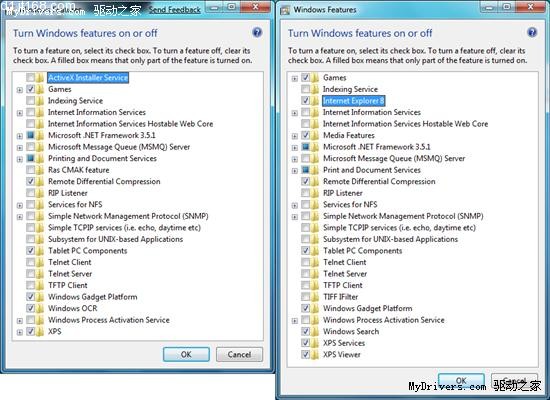Click the Windows Features title bar icon
The height and width of the screenshot is (400, 550).
tap(285, 10)
